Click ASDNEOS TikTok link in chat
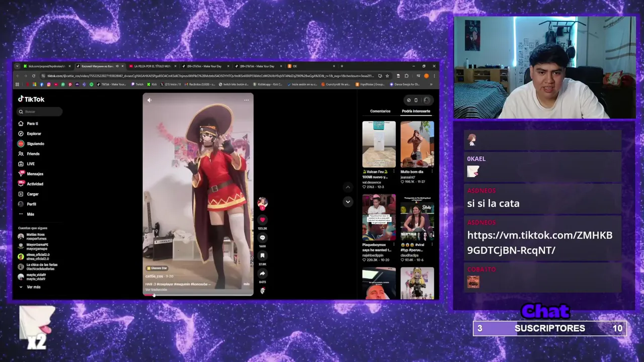 point(540,242)
